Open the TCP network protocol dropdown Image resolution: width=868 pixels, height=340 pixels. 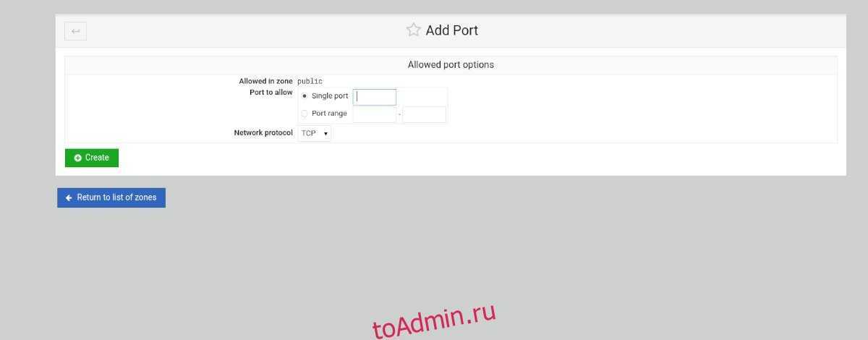[315, 133]
